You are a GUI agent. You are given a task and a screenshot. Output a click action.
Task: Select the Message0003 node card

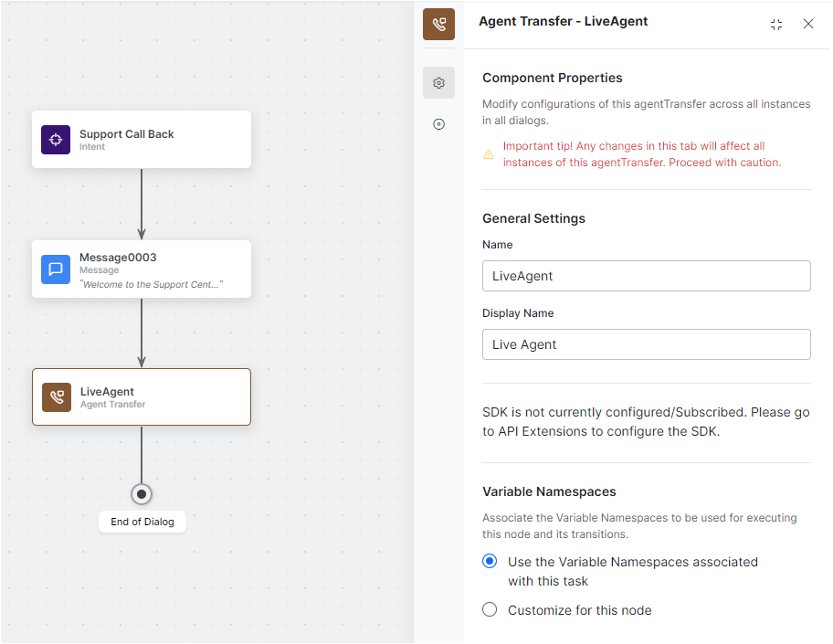pos(142,269)
